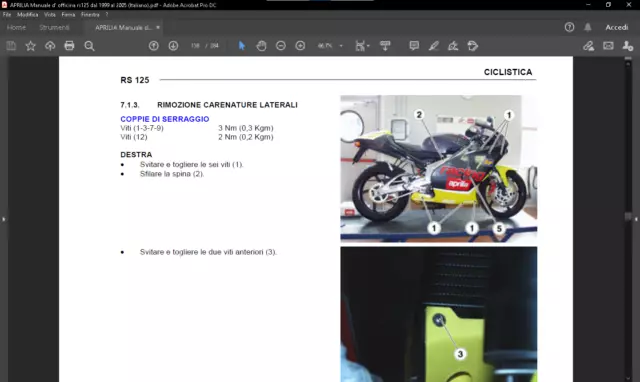Image resolution: width=640 pixels, height=382 pixels.
Task: Open the Modifica menu
Action: coord(27,14)
